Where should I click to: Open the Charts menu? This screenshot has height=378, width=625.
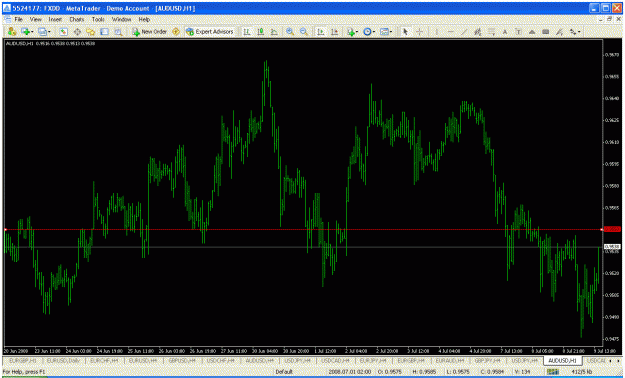(x=77, y=19)
